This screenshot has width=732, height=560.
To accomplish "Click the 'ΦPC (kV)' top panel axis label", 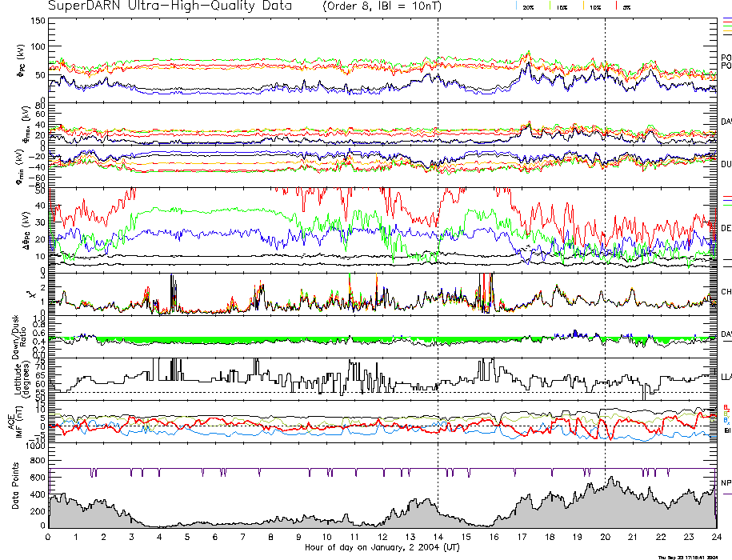I will click(x=22, y=61).
